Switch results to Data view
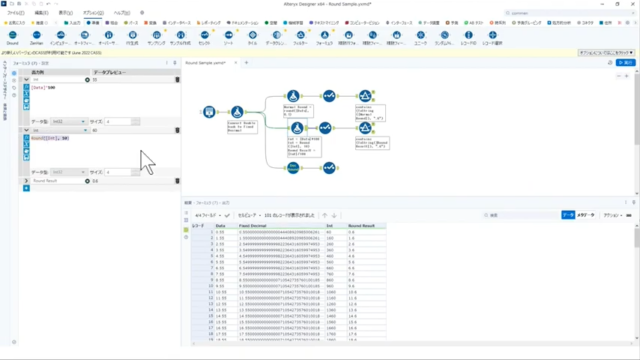Image resolution: width=640 pixels, height=360 pixels. point(568,215)
